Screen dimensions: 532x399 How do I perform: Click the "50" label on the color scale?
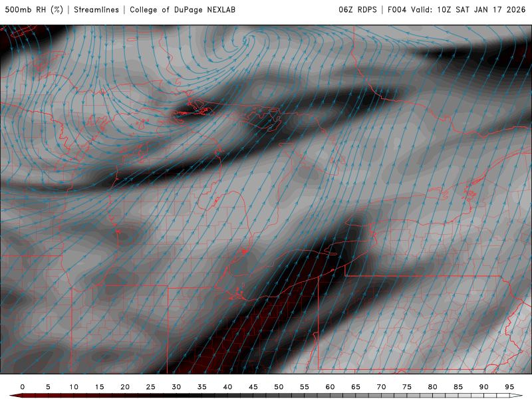279,387
